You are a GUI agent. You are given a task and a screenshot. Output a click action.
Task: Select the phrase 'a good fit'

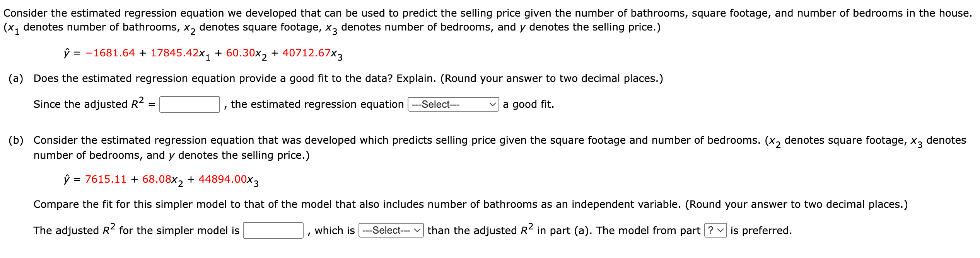click(527, 105)
